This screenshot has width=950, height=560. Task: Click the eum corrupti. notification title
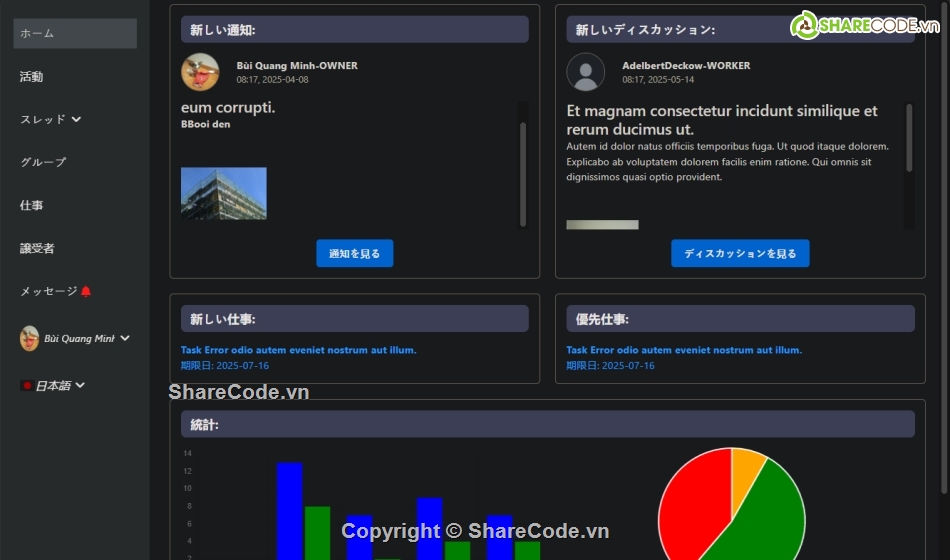click(x=228, y=108)
